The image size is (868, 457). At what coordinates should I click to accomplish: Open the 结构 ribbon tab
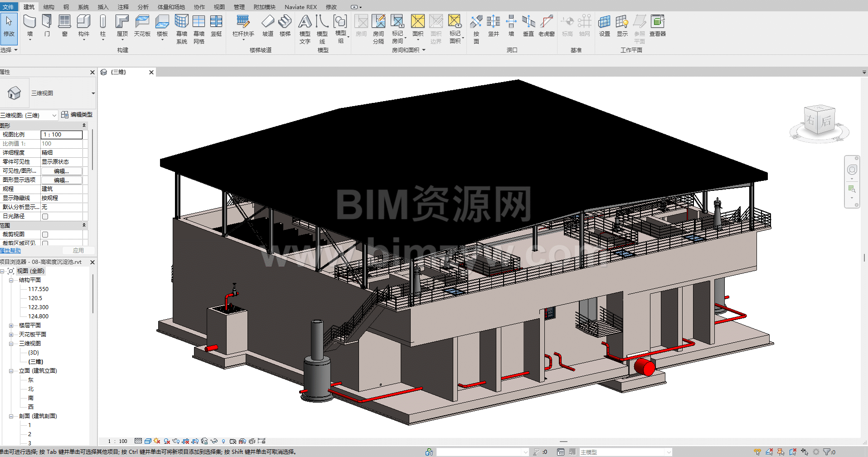[x=48, y=7]
